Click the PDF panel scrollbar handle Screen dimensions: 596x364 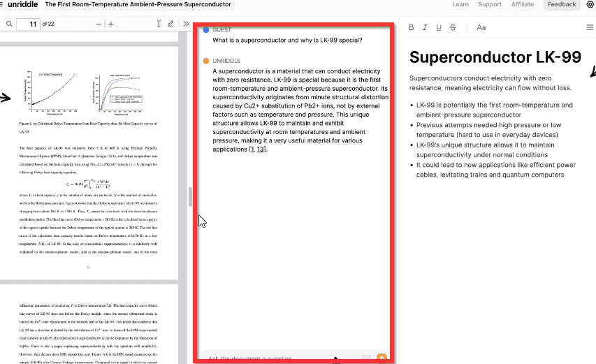[x=190, y=197]
